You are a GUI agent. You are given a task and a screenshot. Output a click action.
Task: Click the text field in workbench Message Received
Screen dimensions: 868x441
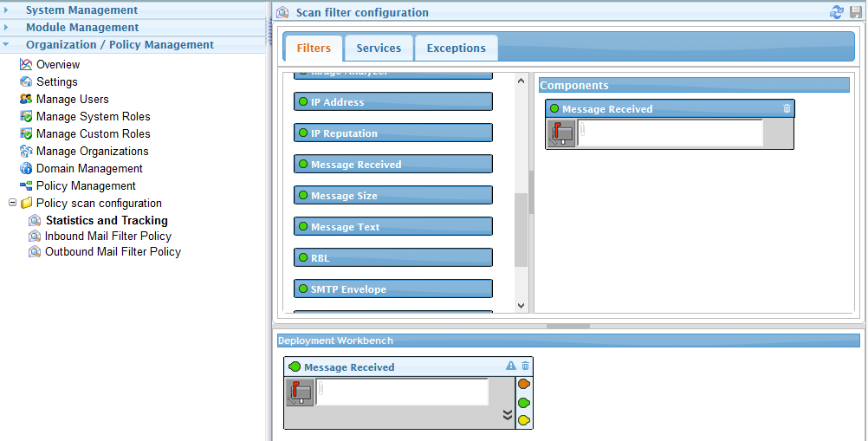402,392
